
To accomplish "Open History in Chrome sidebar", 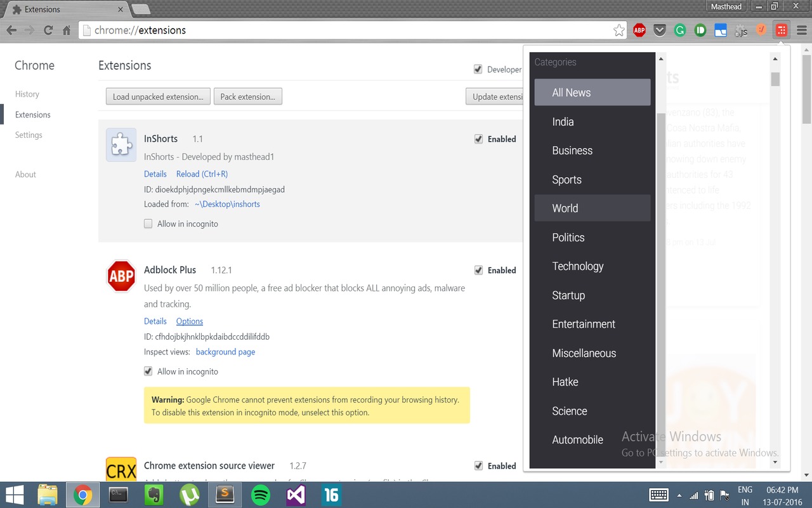I will (x=27, y=94).
